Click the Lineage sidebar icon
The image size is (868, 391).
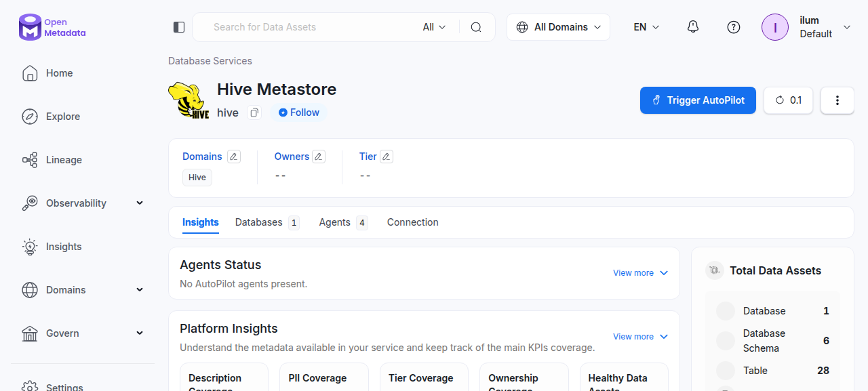(30, 160)
